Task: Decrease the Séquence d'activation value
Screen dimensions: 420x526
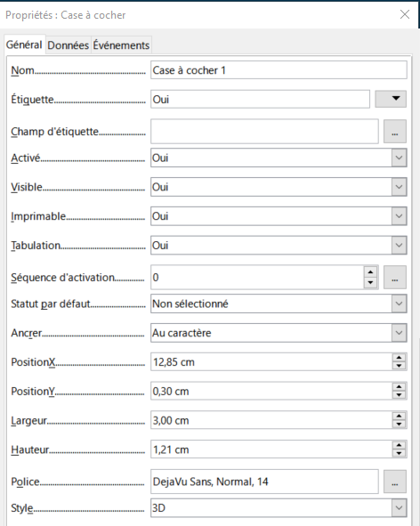Action: pos(370,283)
